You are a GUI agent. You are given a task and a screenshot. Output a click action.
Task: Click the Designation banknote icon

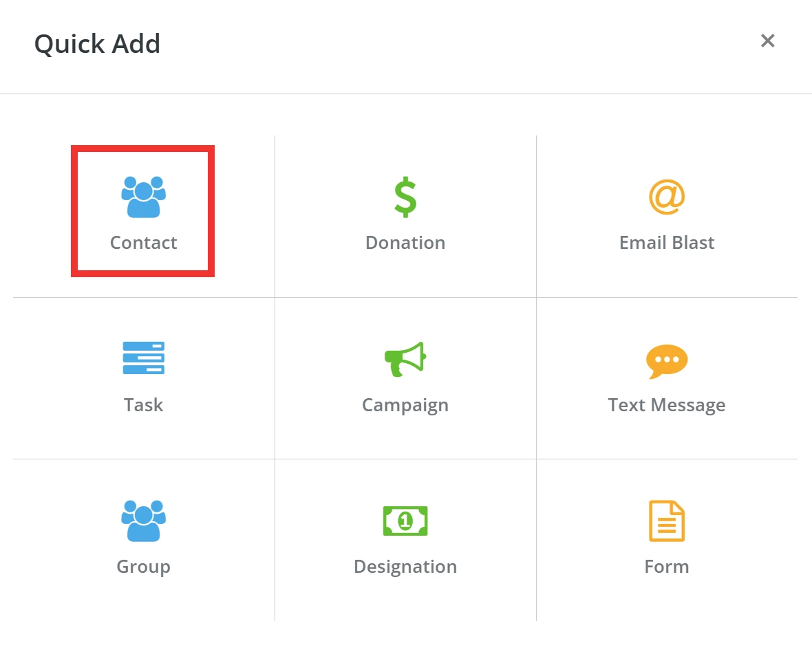click(x=405, y=521)
